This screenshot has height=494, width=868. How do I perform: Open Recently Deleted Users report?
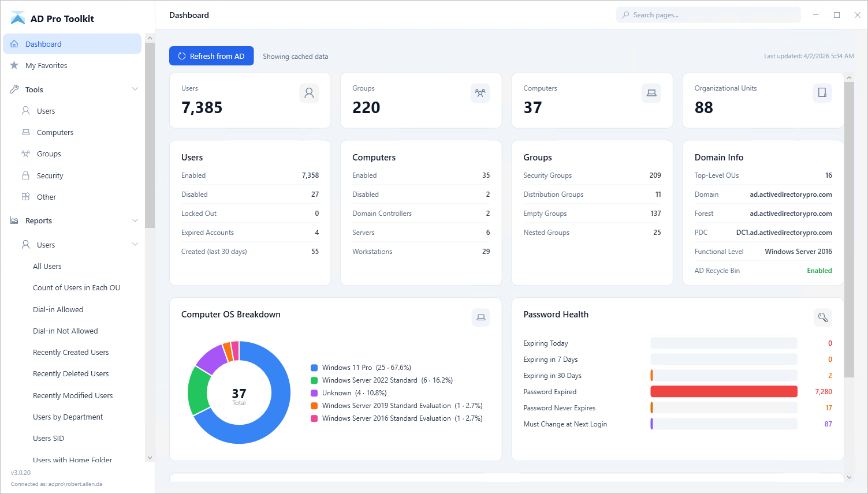72,373
